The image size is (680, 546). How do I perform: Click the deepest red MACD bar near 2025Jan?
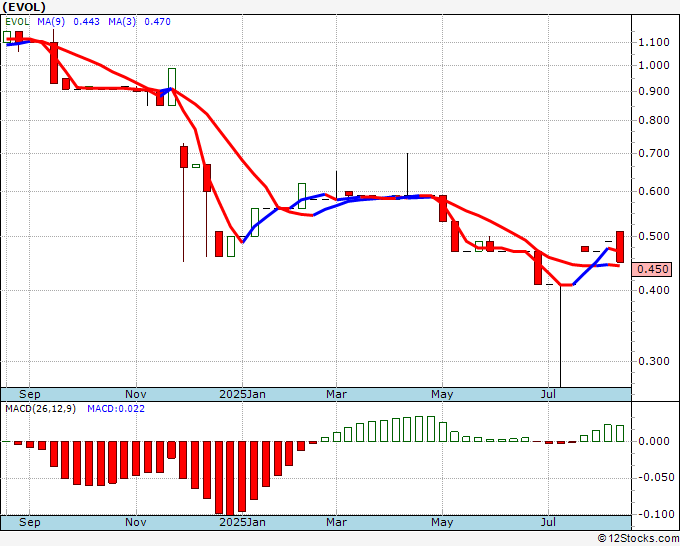tap(230, 478)
